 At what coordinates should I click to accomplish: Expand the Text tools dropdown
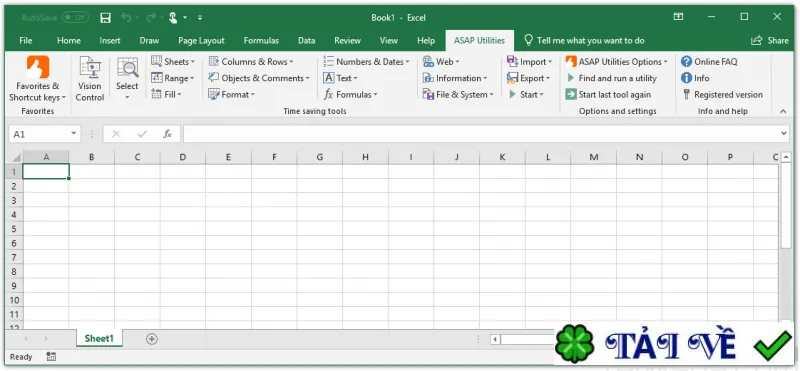[x=340, y=78]
